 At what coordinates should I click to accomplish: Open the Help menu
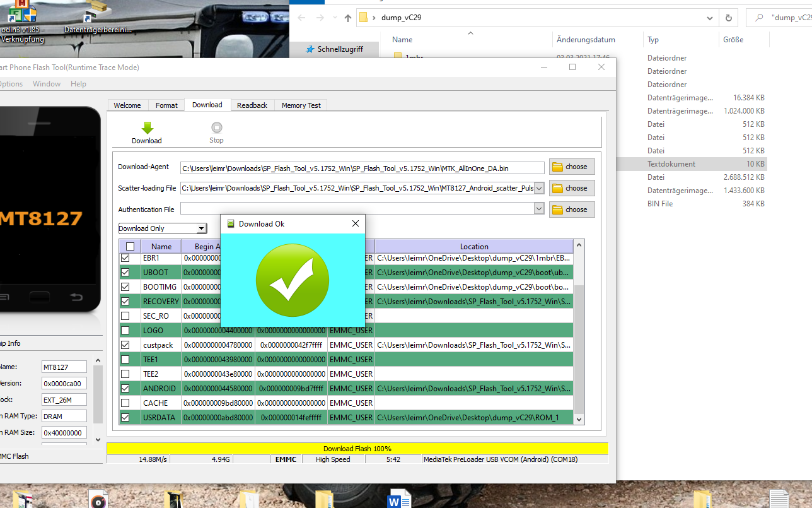[x=78, y=84]
